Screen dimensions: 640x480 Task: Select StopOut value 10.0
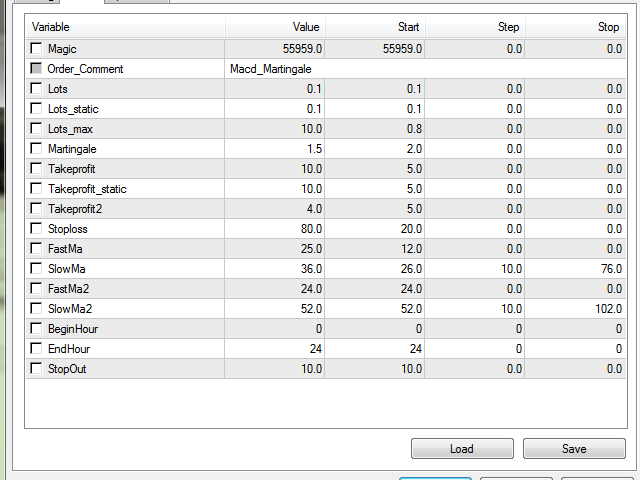311,369
